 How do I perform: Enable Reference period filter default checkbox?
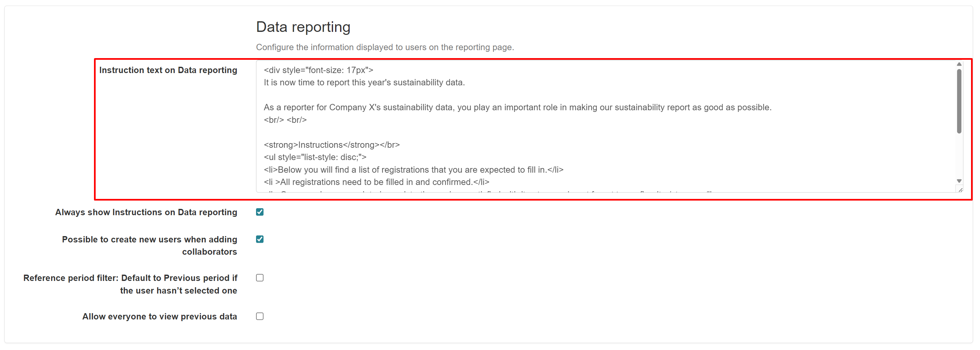coord(260,278)
